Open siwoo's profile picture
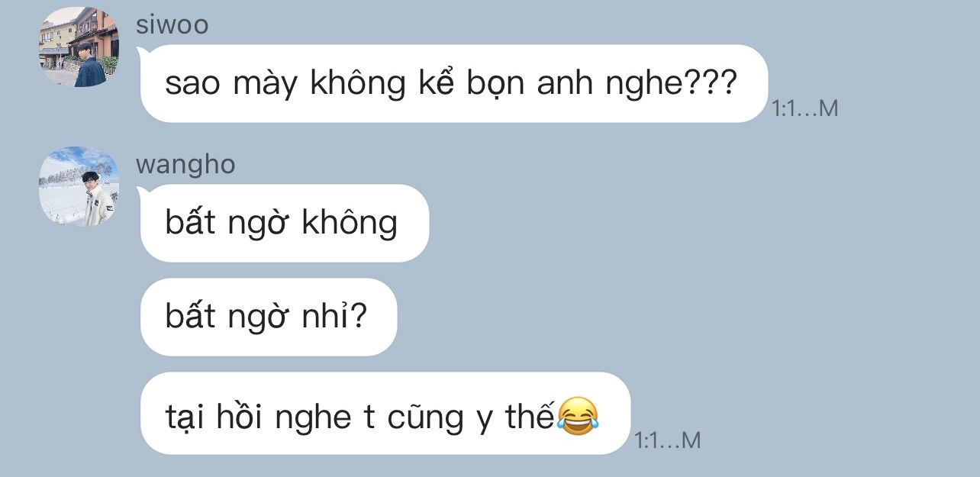The height and width of the screenshot is (477, 980). [79, 47]
